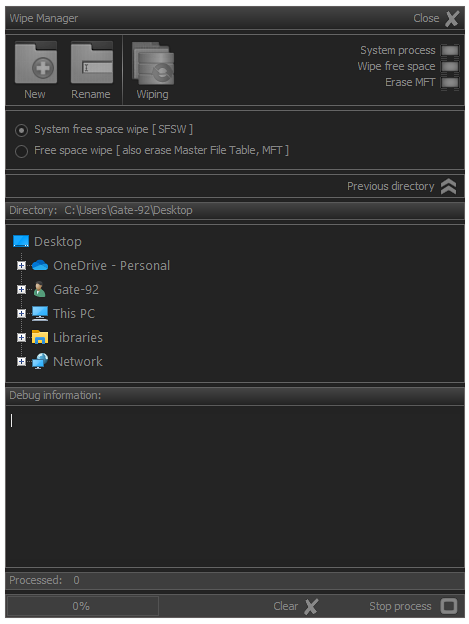The image size is (469, 624).
Task: Expand the OneDrive - Personal tree node
Action: pos(21,265)
